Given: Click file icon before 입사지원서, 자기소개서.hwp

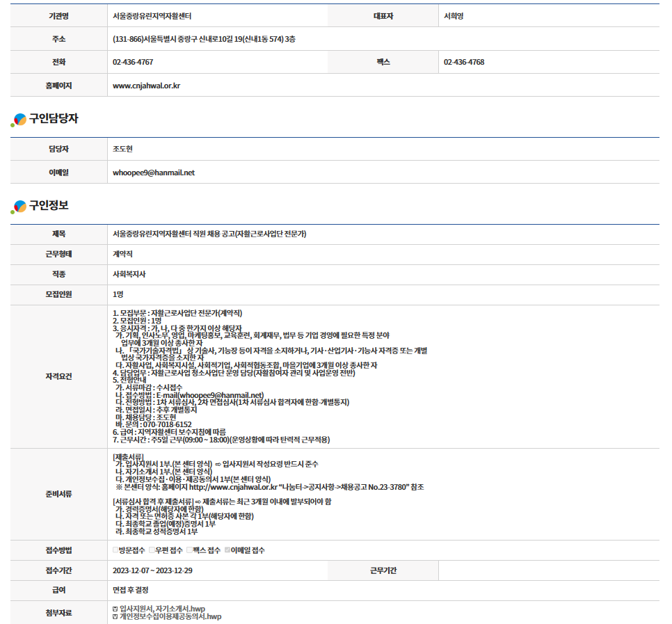Looking at the screenshot, I should (115, 609).
